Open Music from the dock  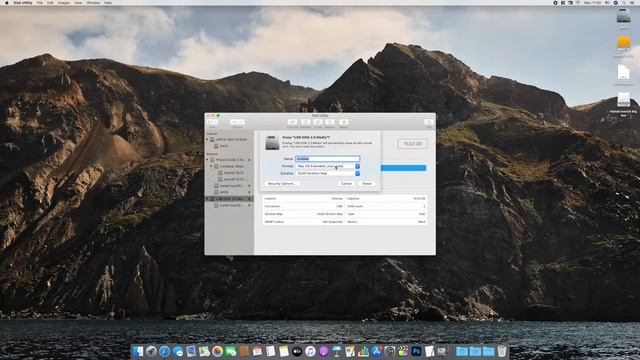click(x=310, y=351)
